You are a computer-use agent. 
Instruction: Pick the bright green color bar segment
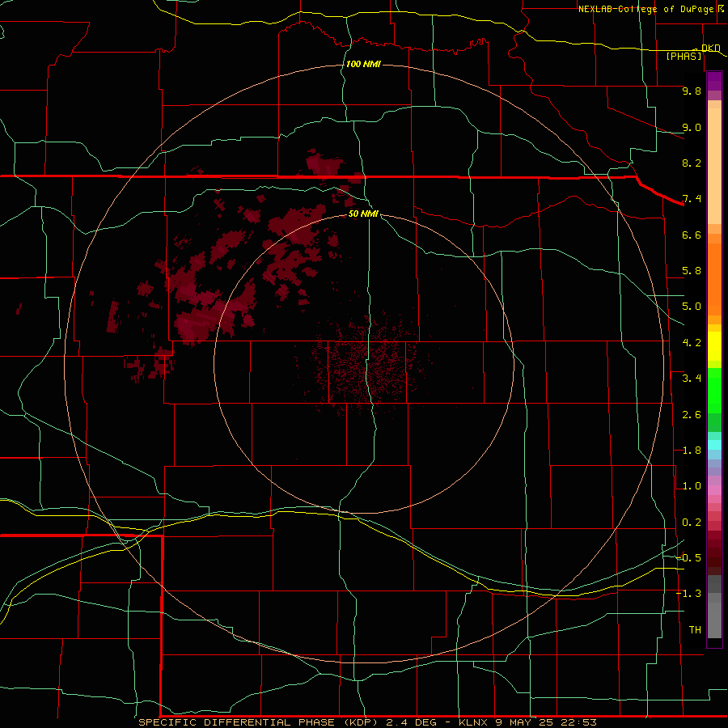click(714, 391)
